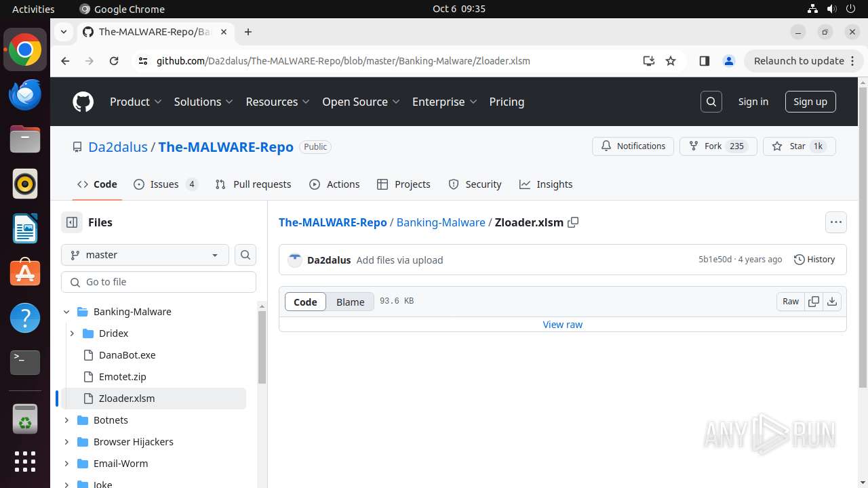Expand Resources navigation menu
This screenshot has height=488, width=868.
tap(278, 102)
